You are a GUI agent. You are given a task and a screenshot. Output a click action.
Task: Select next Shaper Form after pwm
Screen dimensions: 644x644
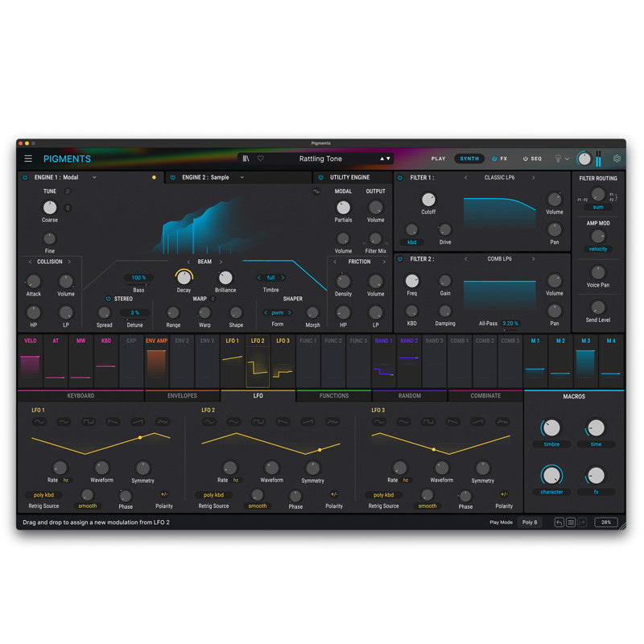[290, 312]
